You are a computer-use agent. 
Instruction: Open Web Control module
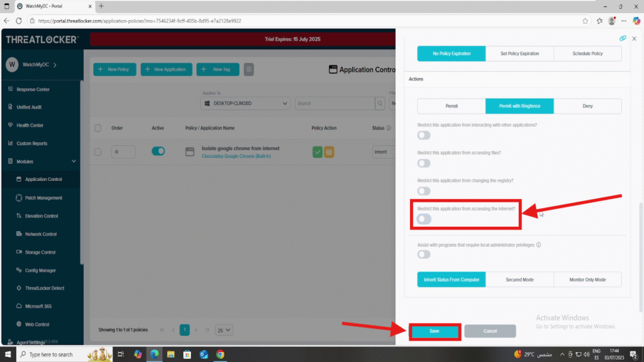tap(36, 324)
